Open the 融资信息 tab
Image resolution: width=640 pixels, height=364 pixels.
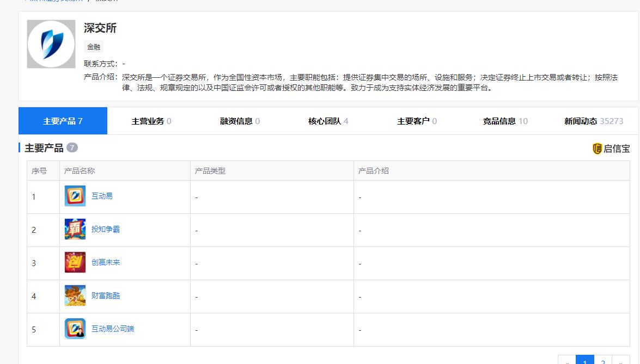pyautogui.click(x=240, y=121)
